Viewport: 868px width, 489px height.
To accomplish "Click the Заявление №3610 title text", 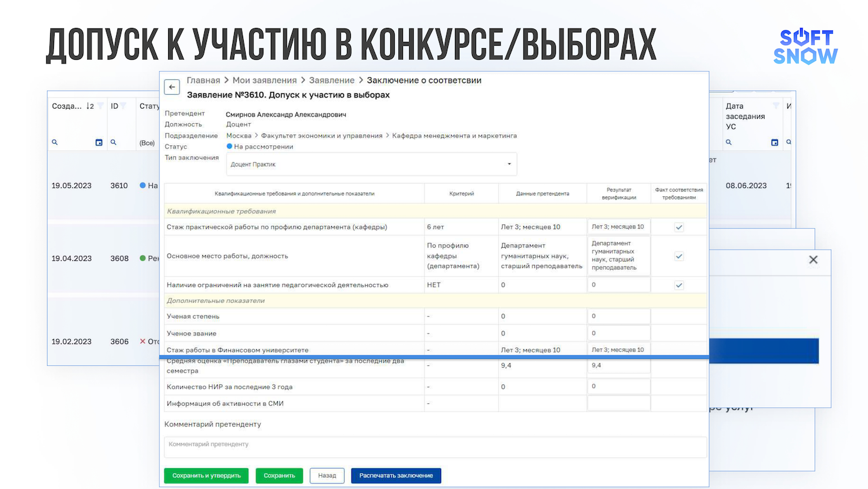I will [x=288, y=95].
